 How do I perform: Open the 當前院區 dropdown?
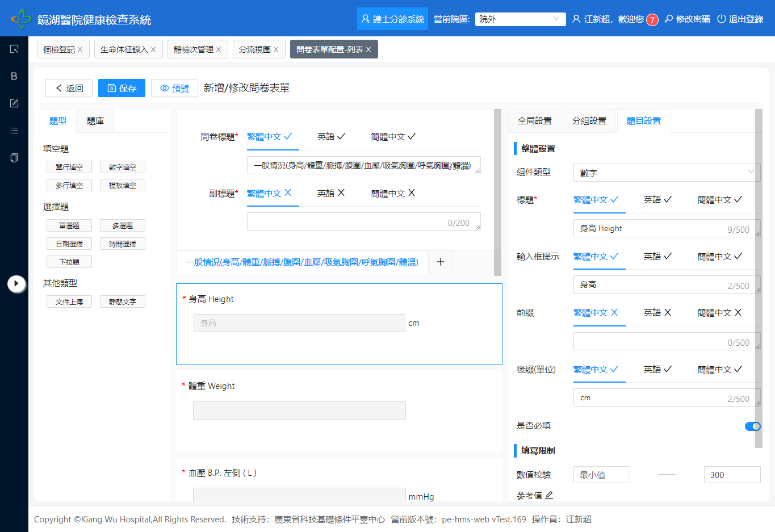pos(520,19)
